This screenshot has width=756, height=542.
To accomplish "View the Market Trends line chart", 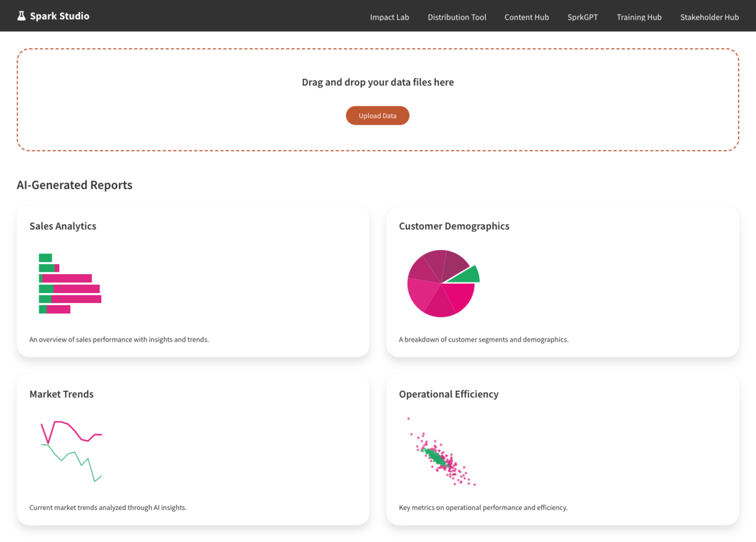I will tap(71, 451).
